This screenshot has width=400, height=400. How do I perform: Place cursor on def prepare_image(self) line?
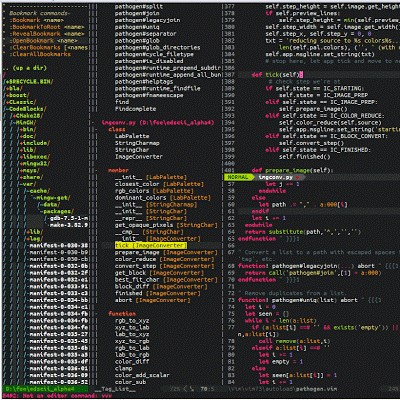click(292, 170)
